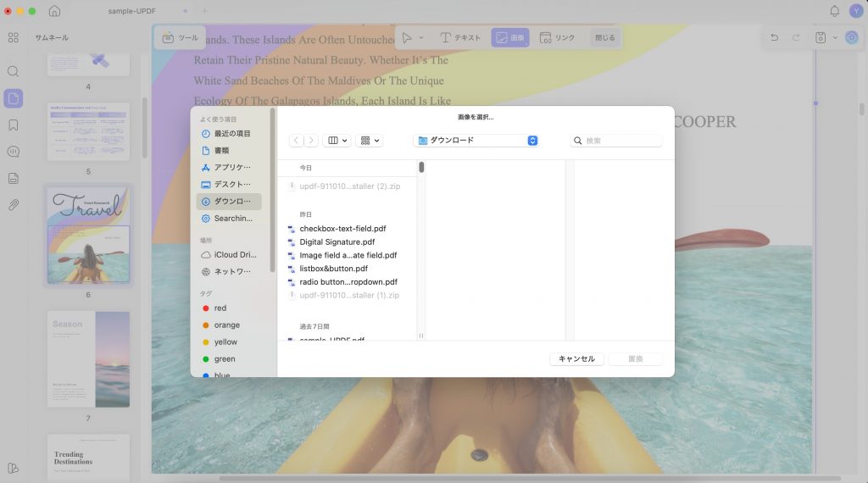Click the 閉じる close editing button
This screenshot has height=483, width=868.
tap(605, 37)
